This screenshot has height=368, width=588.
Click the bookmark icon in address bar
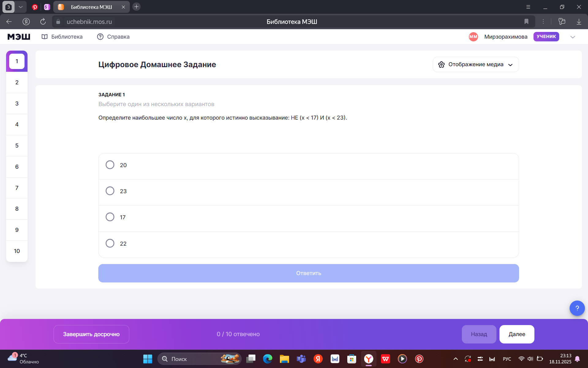click(526, 21)
